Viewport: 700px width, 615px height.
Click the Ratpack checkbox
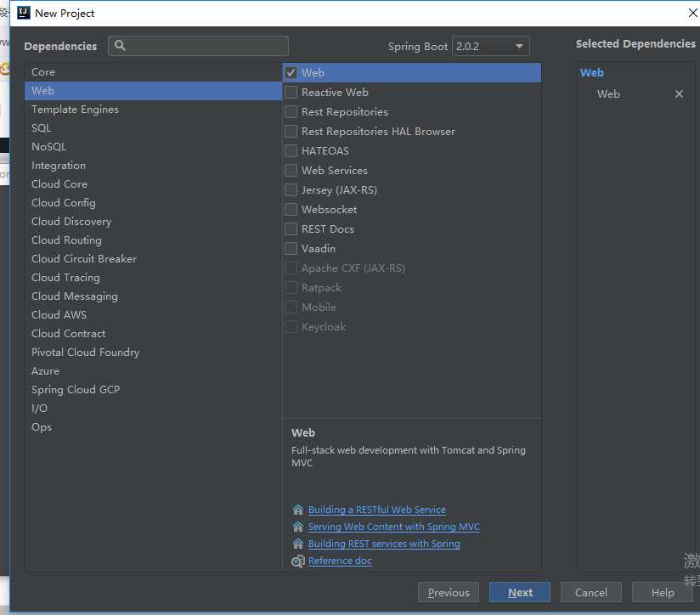pyautogui.click(x=291, y=288)
